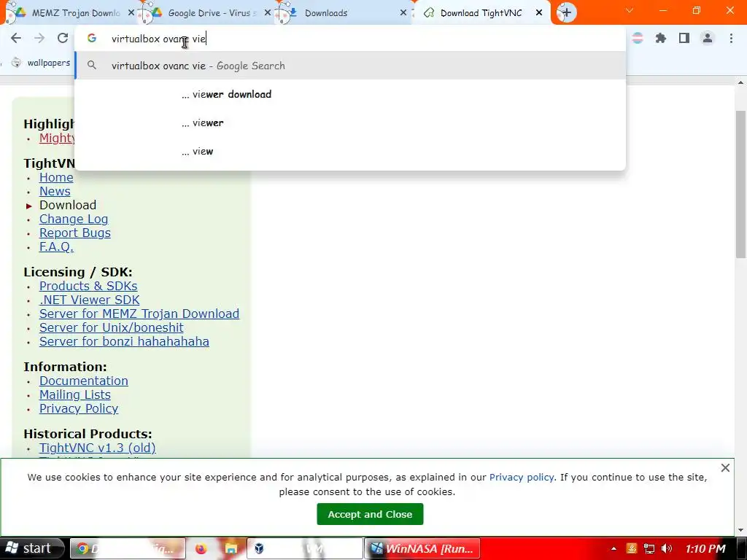Viewport: 747px width, 560px height.
Task: Open Products & SDKs link
Action: (x=88, y=286)
